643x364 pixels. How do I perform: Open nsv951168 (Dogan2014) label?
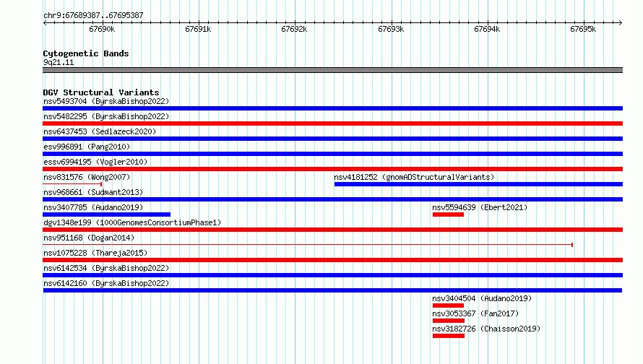pos(89,238)
